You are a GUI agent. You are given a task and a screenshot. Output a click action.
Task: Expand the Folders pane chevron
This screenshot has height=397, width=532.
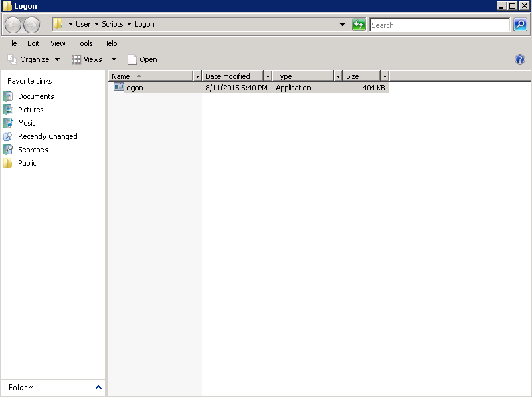tap(99, 388)
